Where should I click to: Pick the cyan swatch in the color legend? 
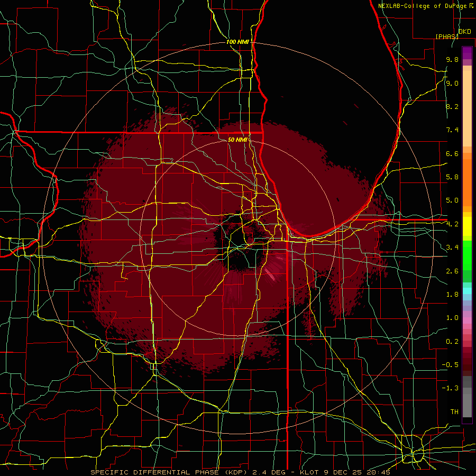click(467, 291)
